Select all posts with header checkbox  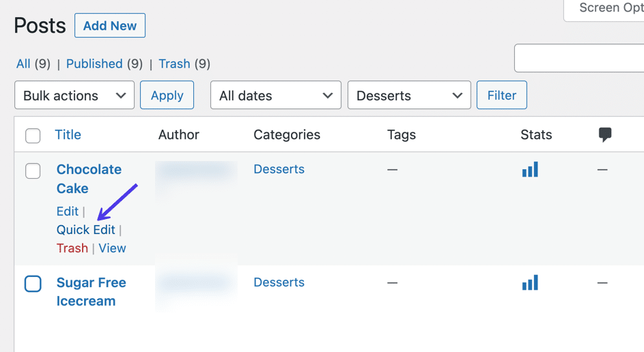click(33, 136)
